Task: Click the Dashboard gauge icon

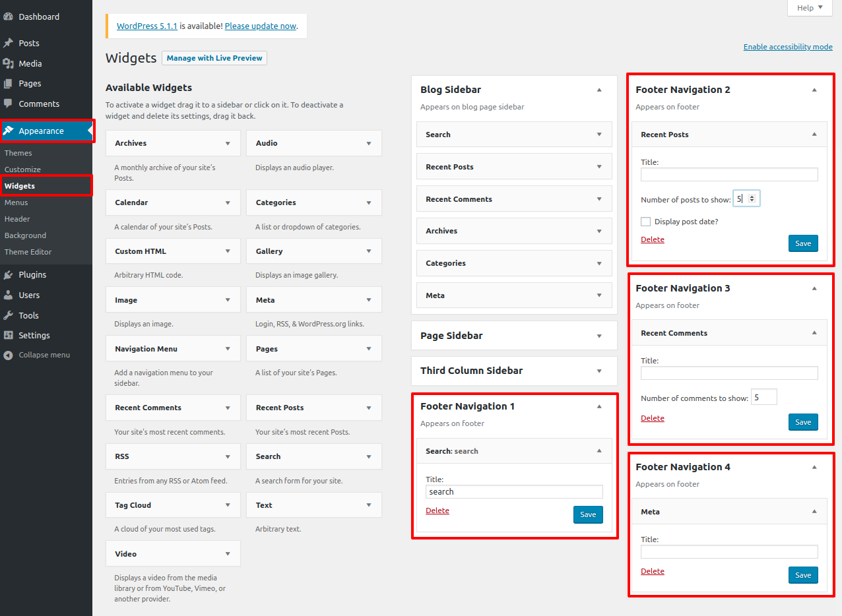Action: pyautogui.click(x=9, y=16)
